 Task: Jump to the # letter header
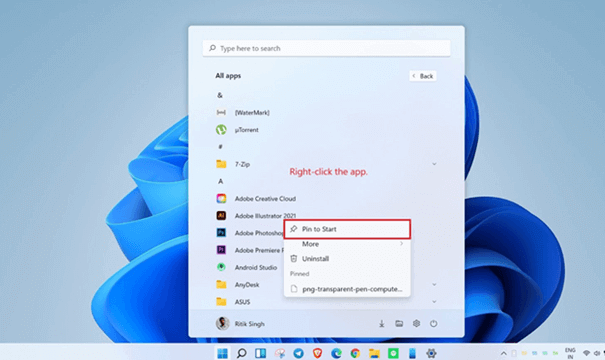(220, 147)
